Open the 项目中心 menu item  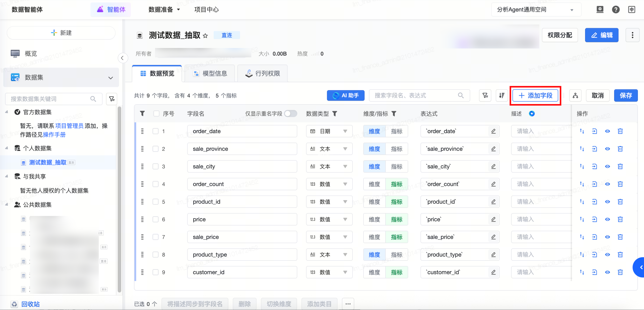tap(206, 10)
